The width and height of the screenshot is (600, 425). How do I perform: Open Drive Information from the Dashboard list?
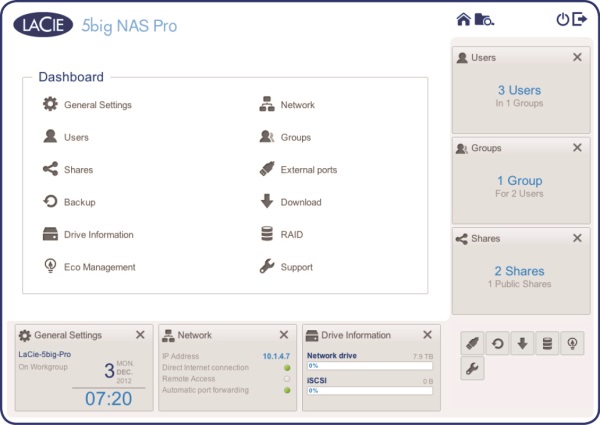(99, 234)
